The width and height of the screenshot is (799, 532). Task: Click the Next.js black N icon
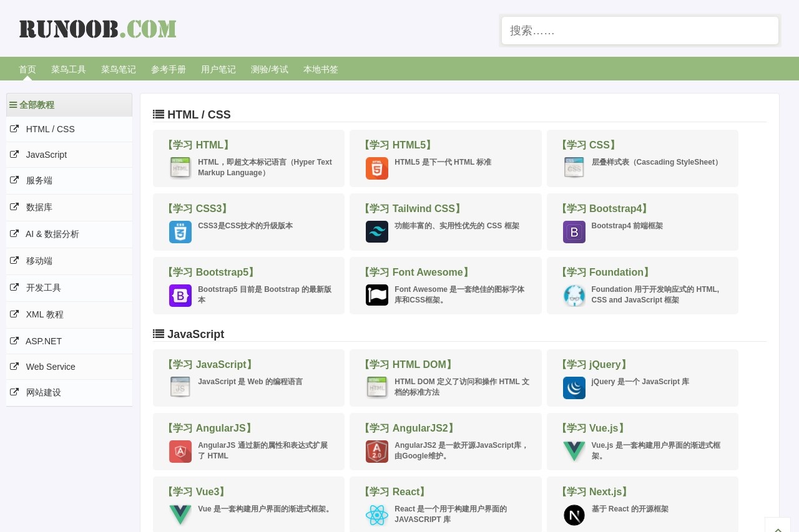(574, 515)
